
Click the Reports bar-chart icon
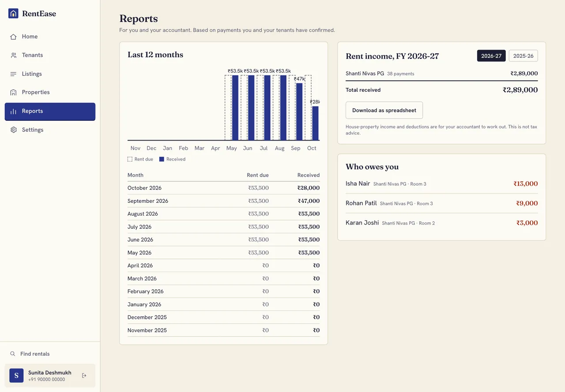pos(13,111)
